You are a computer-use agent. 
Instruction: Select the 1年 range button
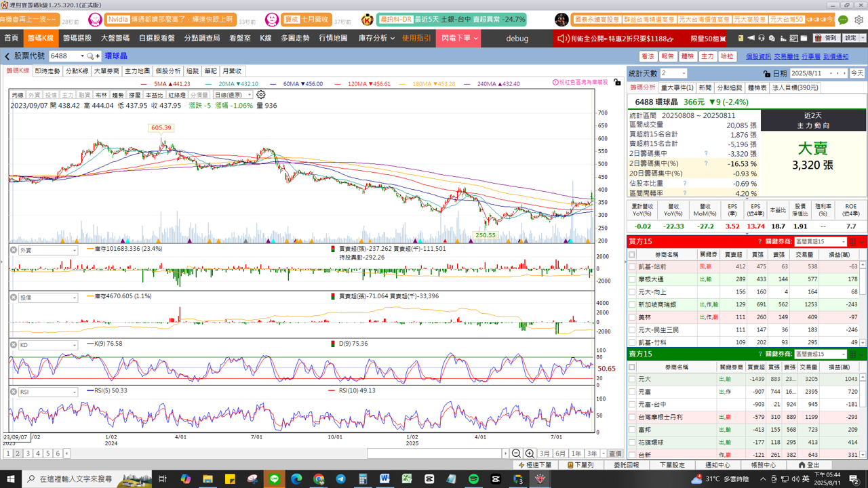point(576,453)
